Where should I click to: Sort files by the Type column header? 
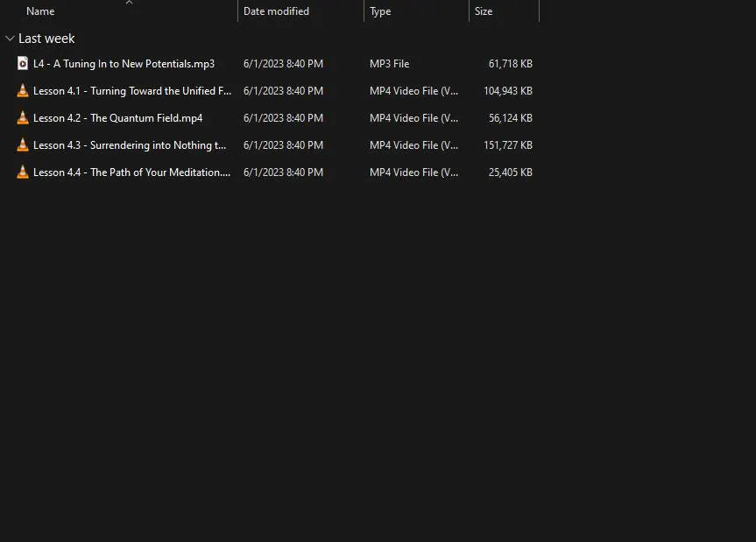(380, 11)
